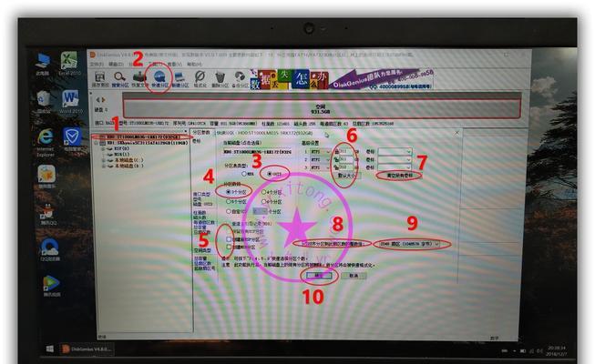Launch the File Recovery tool icon
Screen dimensions: 595x364
139,78
